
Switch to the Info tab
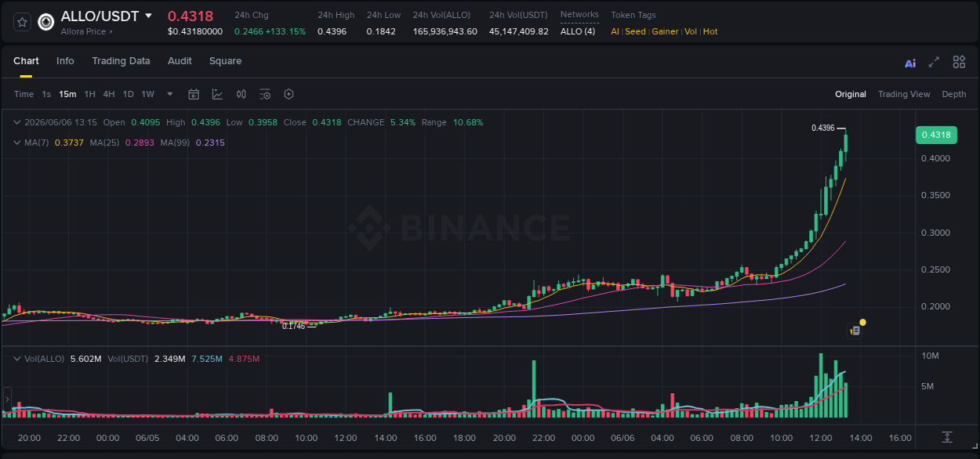[x=65, y=61]
